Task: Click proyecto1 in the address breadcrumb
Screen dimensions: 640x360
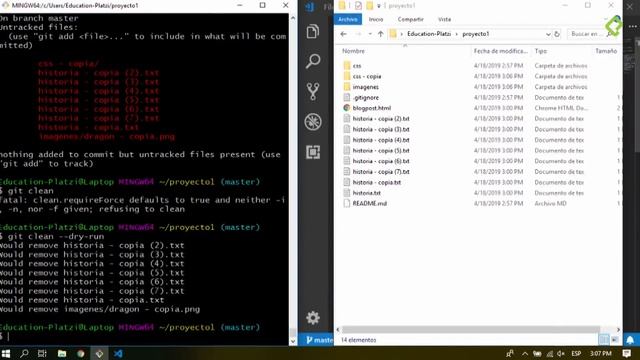Action: 476,34
